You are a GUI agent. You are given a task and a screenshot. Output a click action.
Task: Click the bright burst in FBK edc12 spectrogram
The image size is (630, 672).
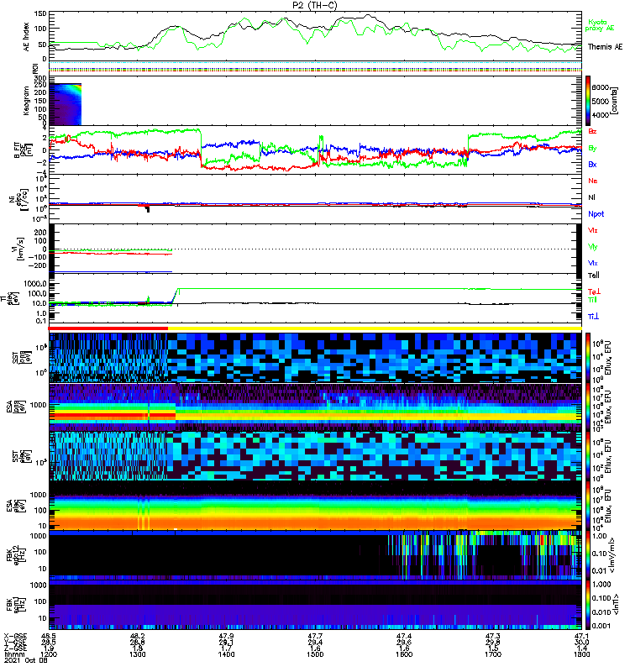tap(543, 539)
